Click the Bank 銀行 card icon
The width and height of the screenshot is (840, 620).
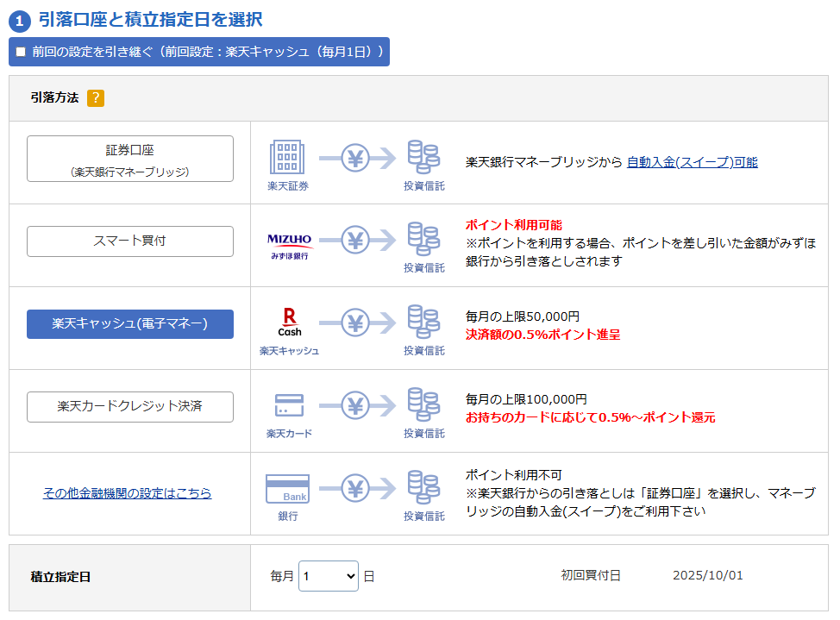tap(288, 489)
